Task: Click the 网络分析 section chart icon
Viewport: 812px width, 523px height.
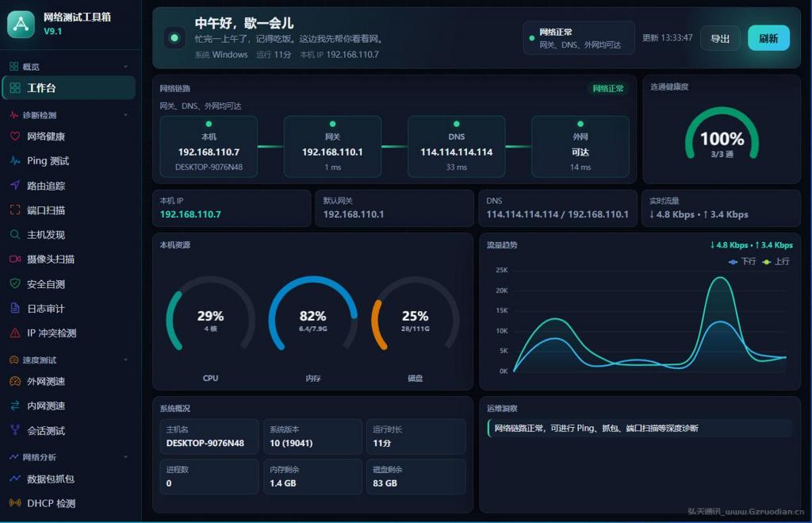Action: (14, 457)
